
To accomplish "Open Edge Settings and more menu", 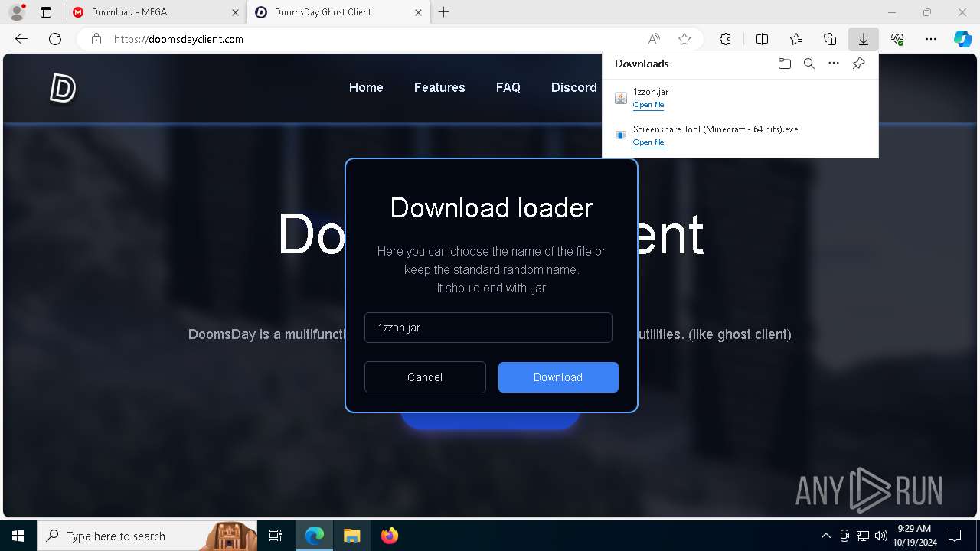I will coord(931,39).
